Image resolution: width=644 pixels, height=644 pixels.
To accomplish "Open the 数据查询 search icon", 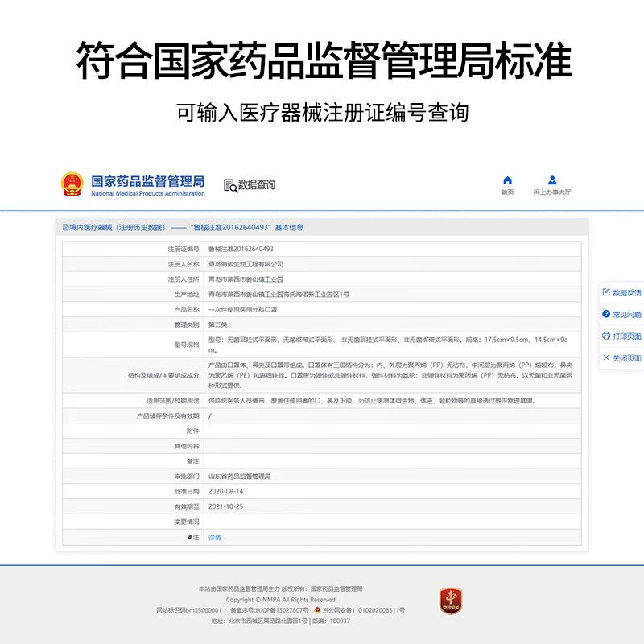I will (x=230, y=185).
